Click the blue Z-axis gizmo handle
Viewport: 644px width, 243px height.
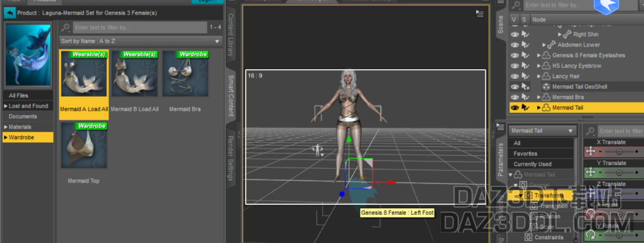coord(342,194)
